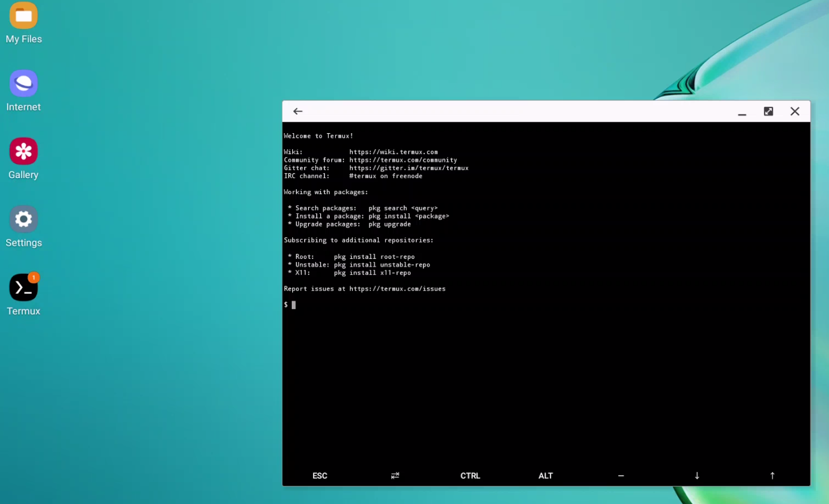Viewport: 829px width, 504px height.
Task: Tap the up arrow extra key
Action: pyautogui.click(x=772, y=476)
